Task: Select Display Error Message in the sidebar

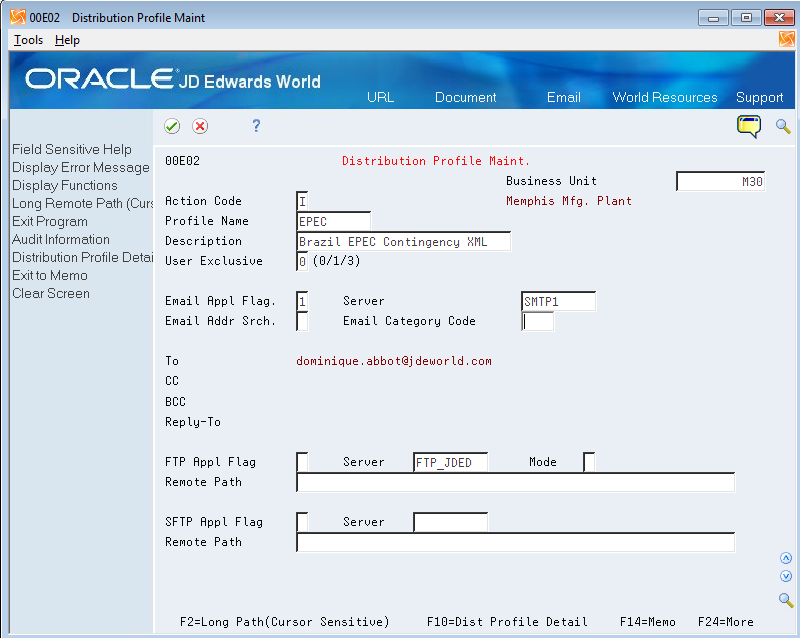Action: (81, 167)
